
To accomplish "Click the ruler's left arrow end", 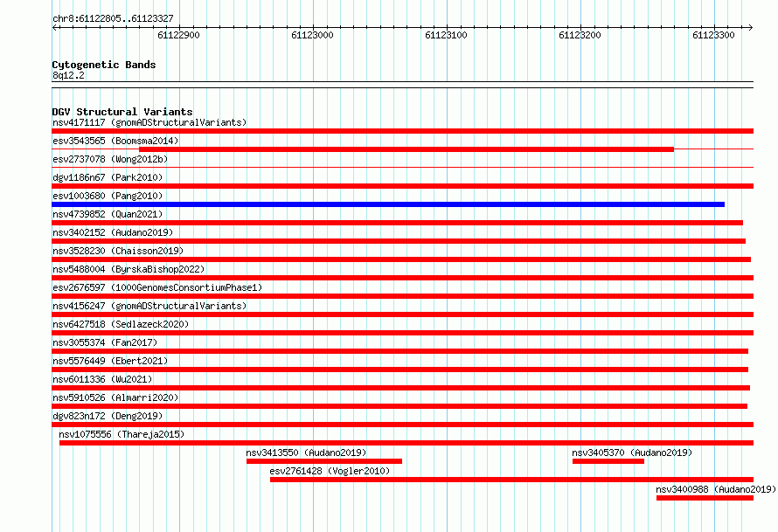I will point(54,28).
